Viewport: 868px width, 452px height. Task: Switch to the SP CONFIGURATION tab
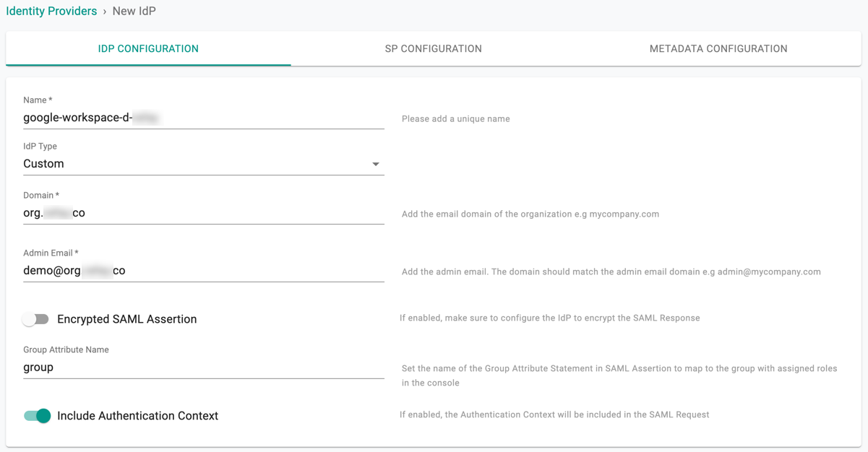pos(434,49)
